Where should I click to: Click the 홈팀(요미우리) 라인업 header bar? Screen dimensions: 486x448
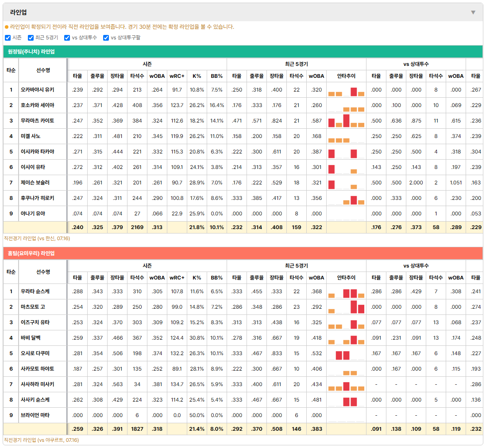[x=243, y=253]
